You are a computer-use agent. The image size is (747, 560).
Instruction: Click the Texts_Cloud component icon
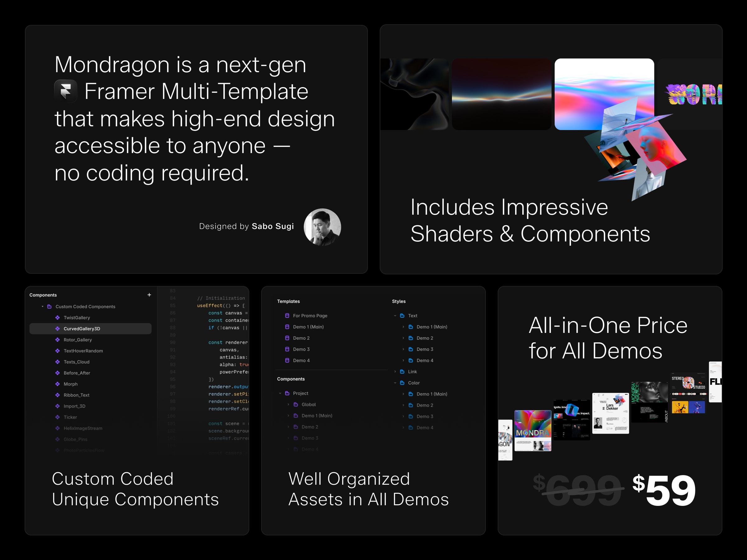(57, 362)
